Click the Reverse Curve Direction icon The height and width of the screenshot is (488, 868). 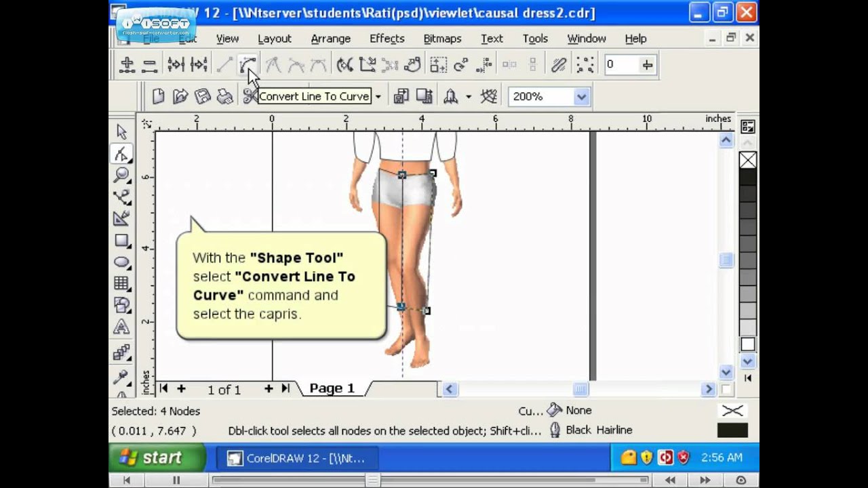tap(344, 64)
